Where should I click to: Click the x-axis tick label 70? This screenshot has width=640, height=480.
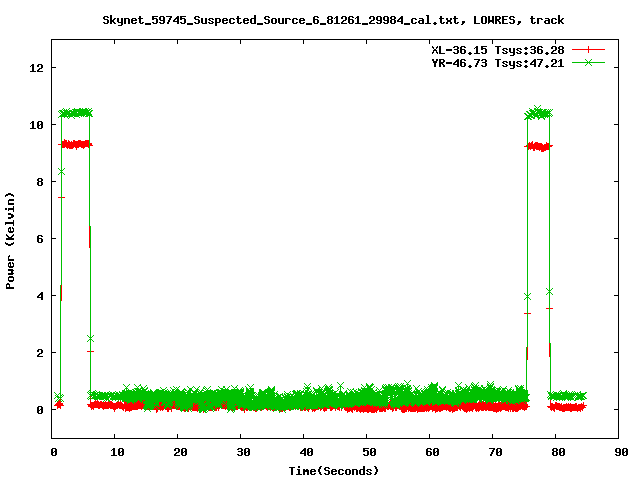tap(496, 452)
